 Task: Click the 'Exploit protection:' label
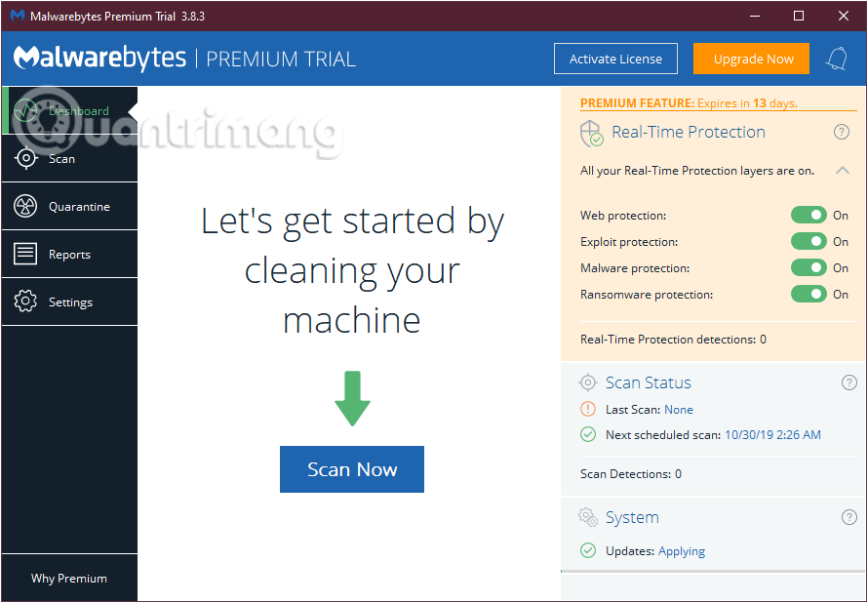pyautogui.click(x=629, y=242)
